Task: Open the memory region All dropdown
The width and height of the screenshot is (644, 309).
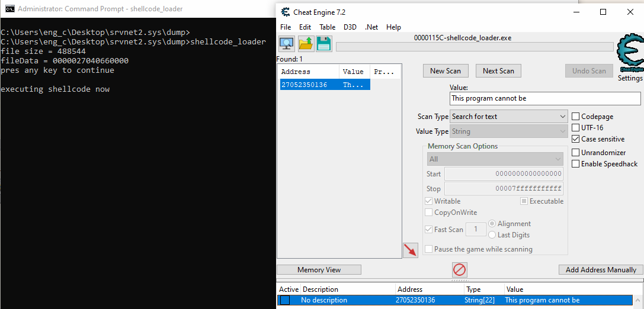Action: click(x=495, y=159)
